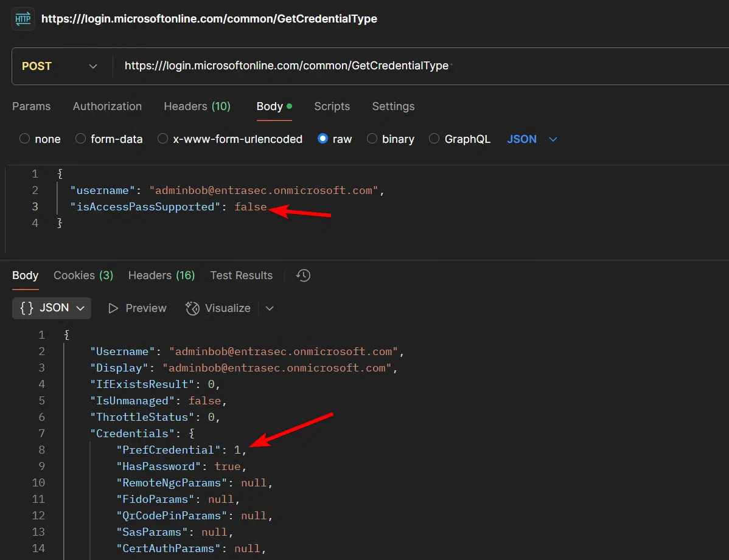The width and height of the screenshot is (729, 560).
Task: Expand the Visualize options chevron
Action: click(x=270, y=309)
